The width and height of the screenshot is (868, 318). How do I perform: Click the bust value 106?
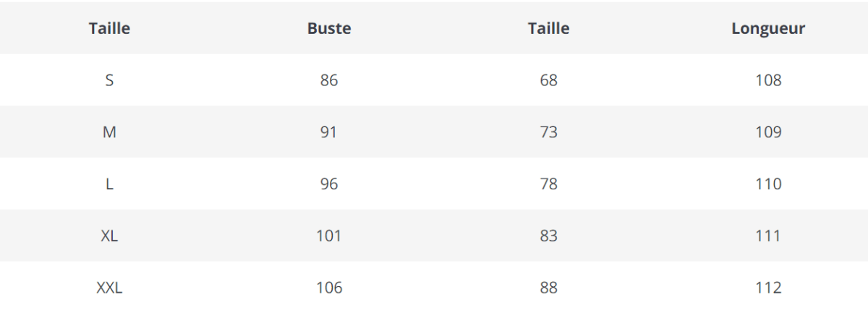click(329, 288)
